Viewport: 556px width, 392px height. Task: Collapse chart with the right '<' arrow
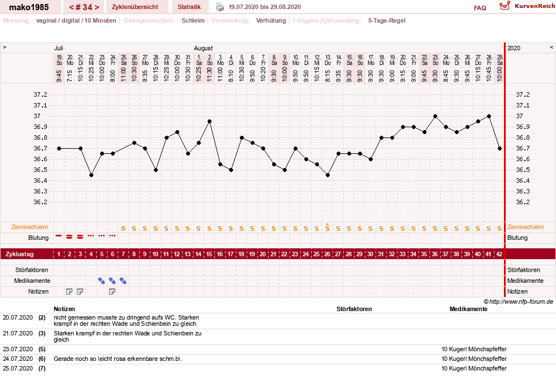pos(551,47)
